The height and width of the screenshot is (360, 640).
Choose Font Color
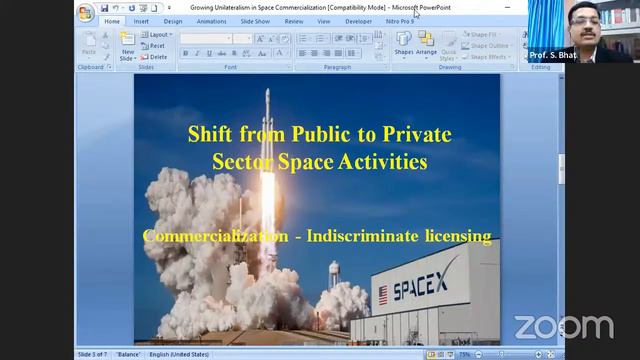click(x=280, y=53)
